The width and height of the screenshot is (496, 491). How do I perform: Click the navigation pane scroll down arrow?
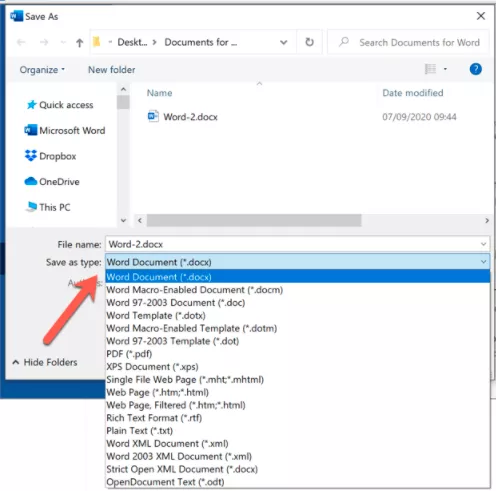coord(123,220)
